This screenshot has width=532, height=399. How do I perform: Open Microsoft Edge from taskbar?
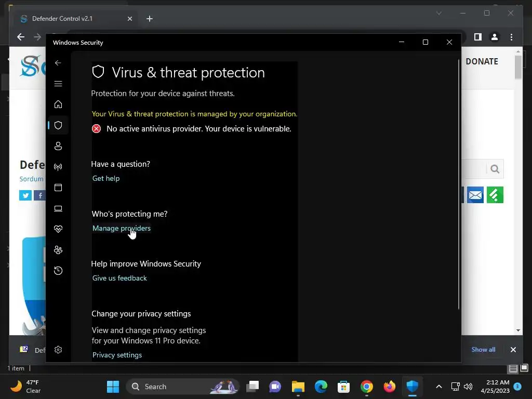tap(321, 387)
